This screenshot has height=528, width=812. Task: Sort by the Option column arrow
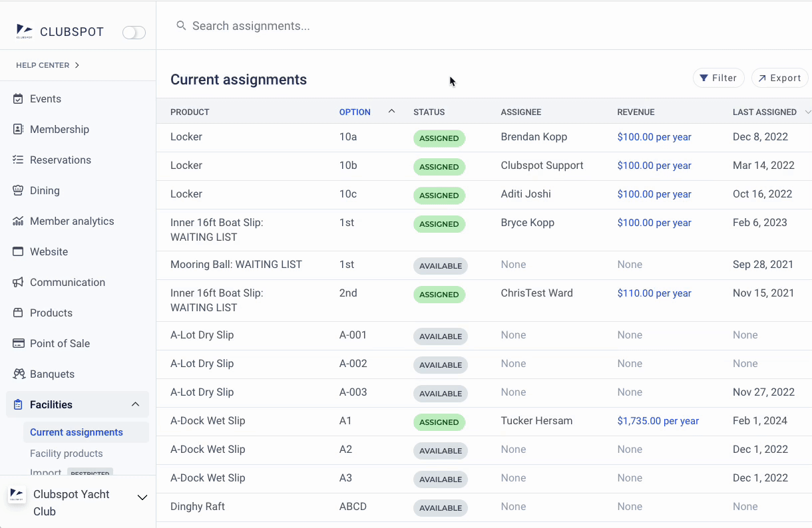(x=391, y=111)
